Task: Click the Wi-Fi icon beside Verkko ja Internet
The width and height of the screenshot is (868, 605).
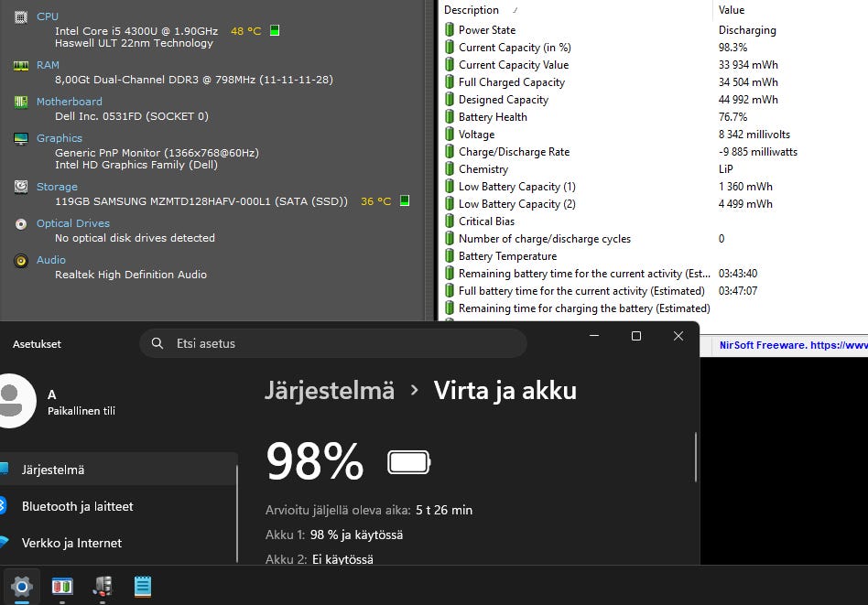Action: 4,542
